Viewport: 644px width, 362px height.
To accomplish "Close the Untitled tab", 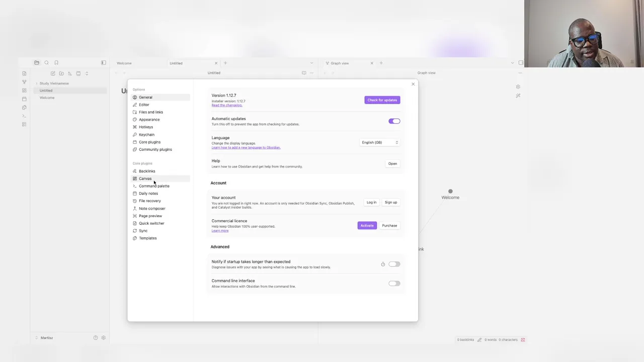I will tap(216, 63).
